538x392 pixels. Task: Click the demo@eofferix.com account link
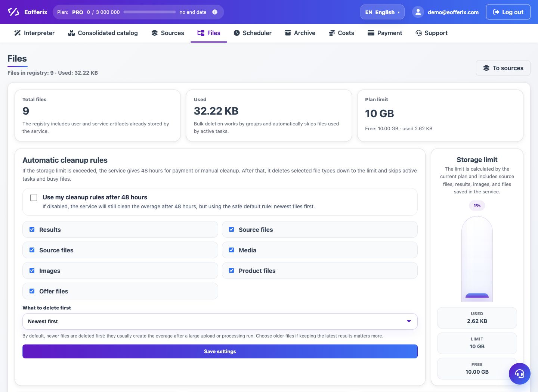tap(453, 12)
